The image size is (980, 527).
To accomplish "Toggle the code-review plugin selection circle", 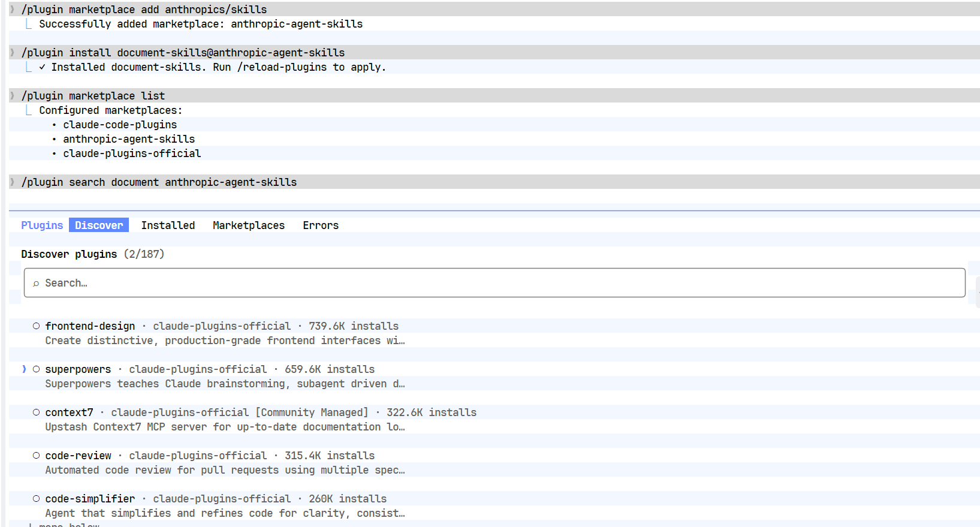I will [36, 456].
